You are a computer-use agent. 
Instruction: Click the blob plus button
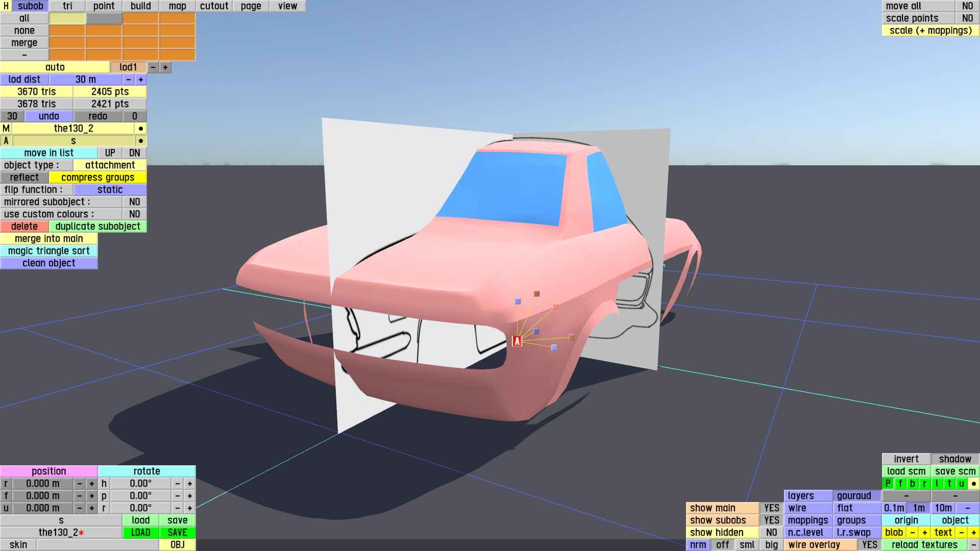(x=924, y=533)
